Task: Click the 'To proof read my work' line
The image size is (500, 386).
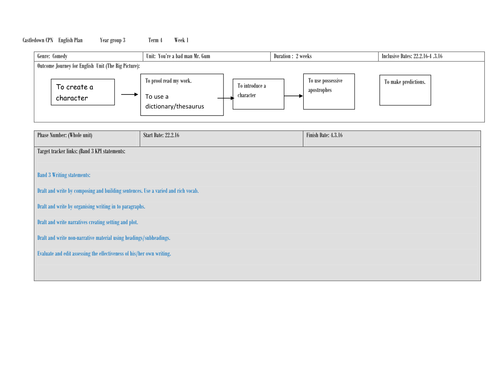Action: click(168, 81)
